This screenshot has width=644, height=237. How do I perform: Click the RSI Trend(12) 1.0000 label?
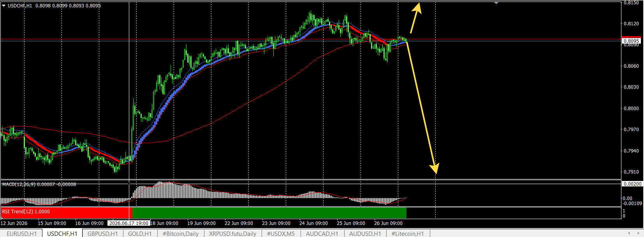(26, 212)
